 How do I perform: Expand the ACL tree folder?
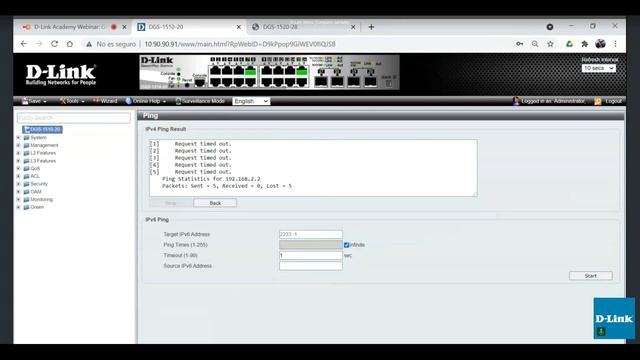[x=18, y=176]
